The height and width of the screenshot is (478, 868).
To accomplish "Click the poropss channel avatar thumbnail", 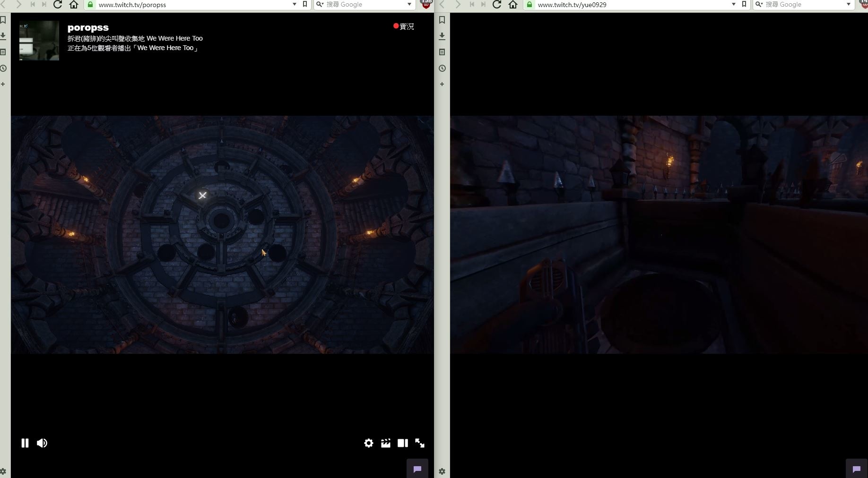I will pyautogui.click(x=39, y=41).
